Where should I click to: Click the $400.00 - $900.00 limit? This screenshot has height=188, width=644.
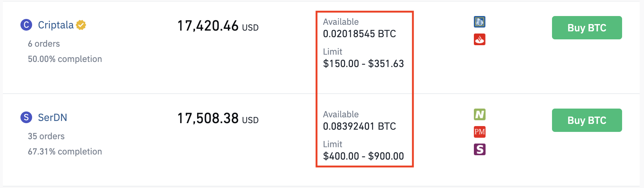364,156
